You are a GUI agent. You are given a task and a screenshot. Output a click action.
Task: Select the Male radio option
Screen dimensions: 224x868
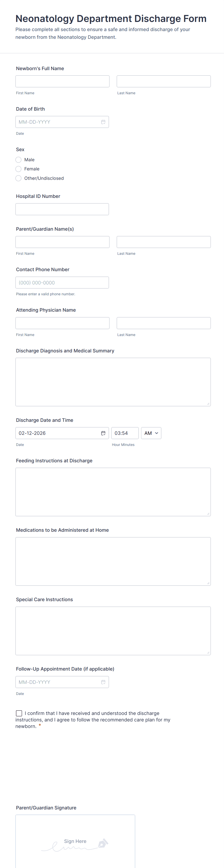click(x=19, y=160)
